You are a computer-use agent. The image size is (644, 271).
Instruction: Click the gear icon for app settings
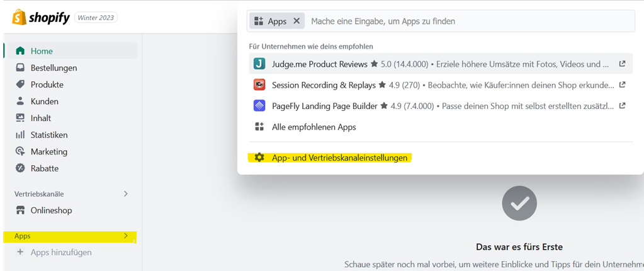[x=259, y=158]
